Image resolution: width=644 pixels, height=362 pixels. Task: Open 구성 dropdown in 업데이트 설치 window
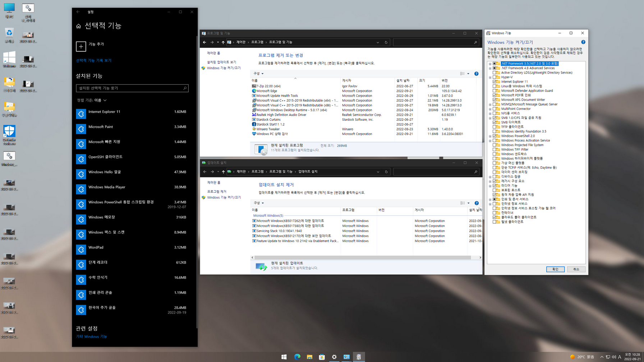pos(259,203)
